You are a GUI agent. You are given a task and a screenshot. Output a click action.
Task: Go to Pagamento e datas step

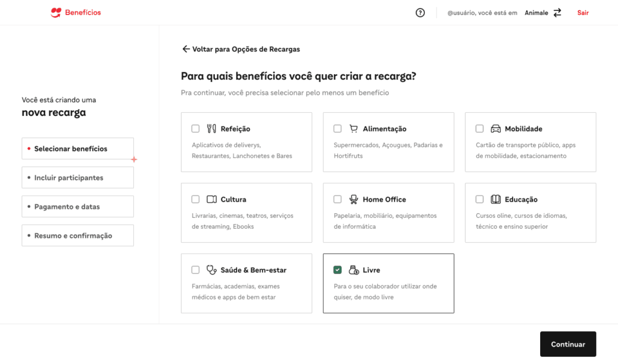[x=78, y=206]
